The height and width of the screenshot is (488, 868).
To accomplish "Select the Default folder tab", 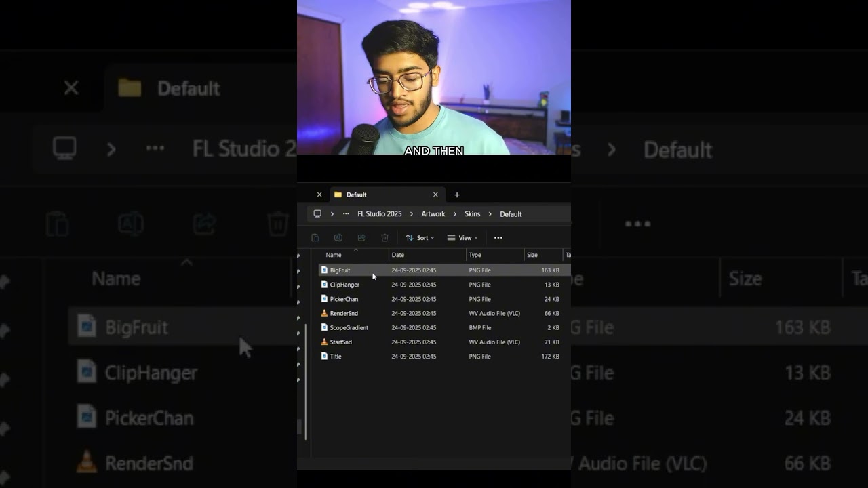I will pyautogui.click(x=388, y=195).
